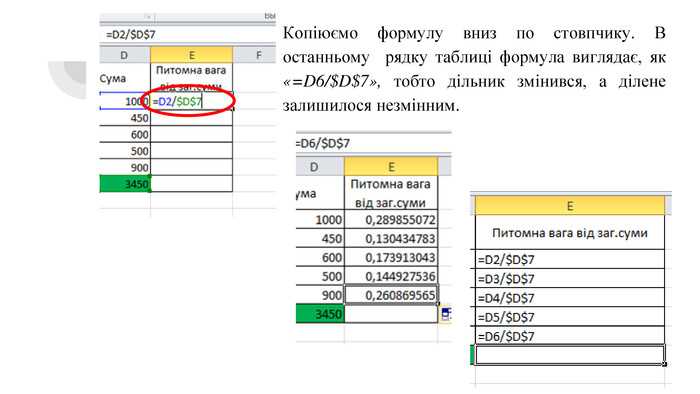The width and height of the screenshot is (700, 394).
Task: Select the 0,130434783 cell
Action: coord(391,238)
